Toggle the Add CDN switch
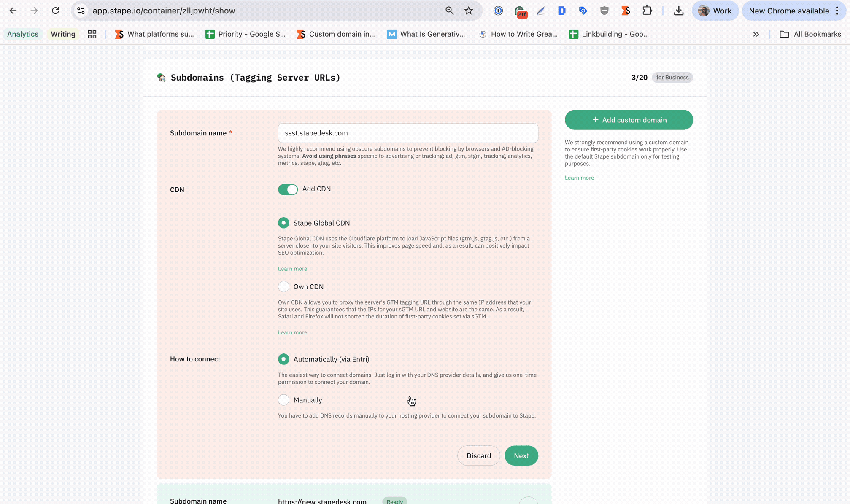The image size is (850, 504). point(288,189)
